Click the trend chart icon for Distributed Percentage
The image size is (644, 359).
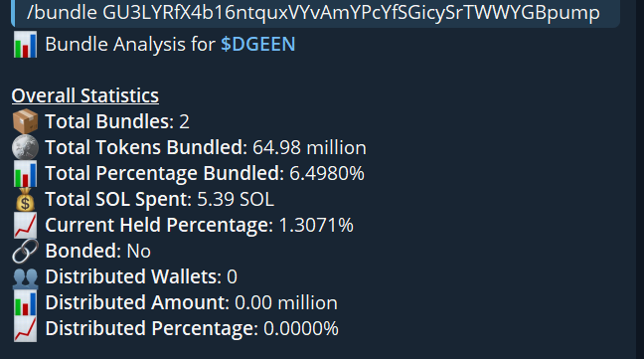(25, 328)
